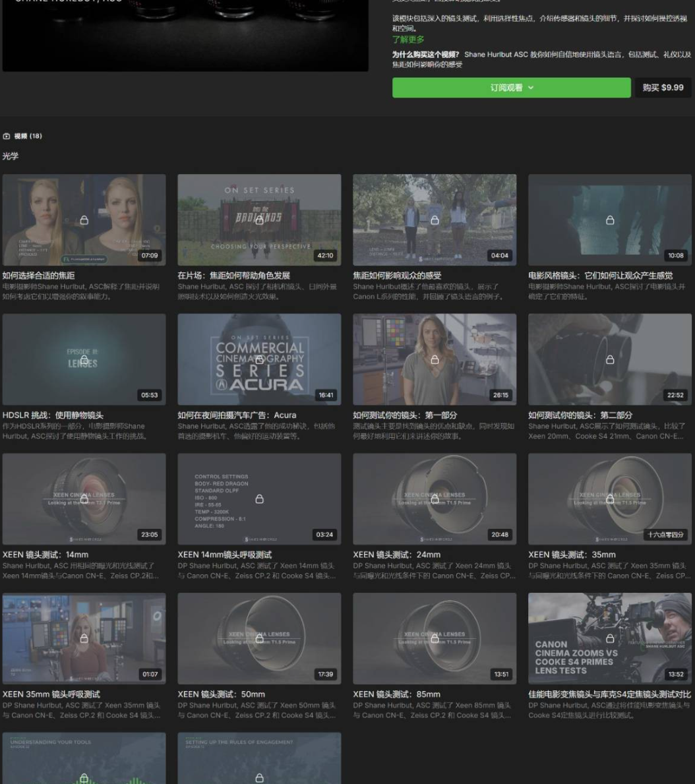Click the lock icon on 如何选择合适的焦距 thumbnail
Screen dimensions: 695x784
[84, 220]
